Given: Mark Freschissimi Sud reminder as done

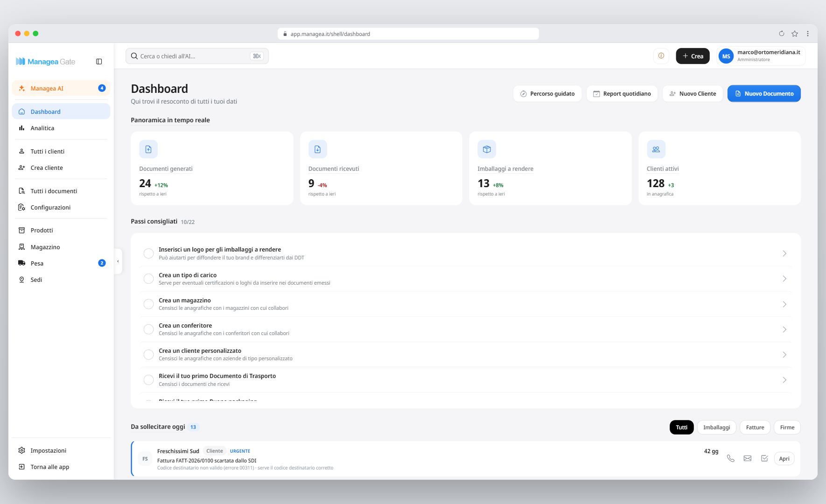Looking at the screenshot, I should (764, 458).
